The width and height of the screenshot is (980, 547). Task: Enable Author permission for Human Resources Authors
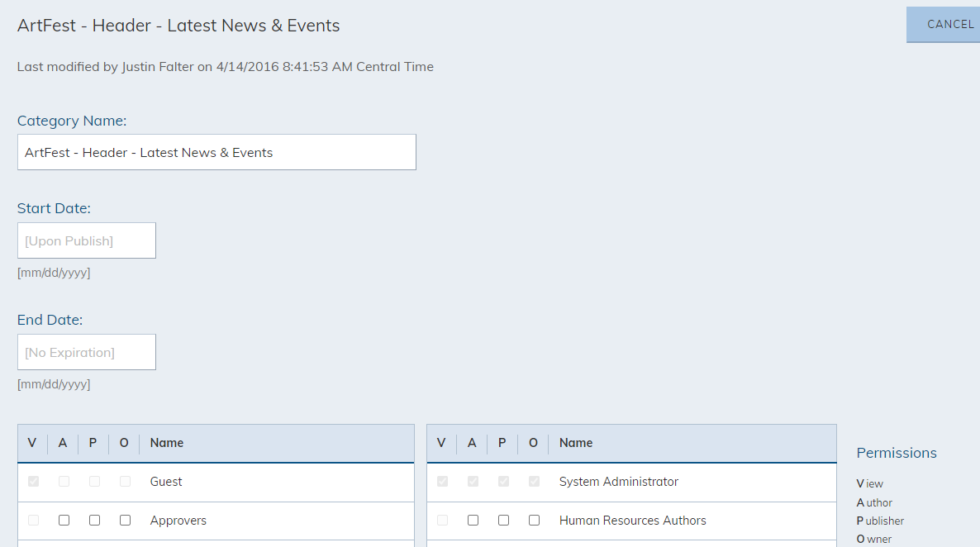pos(473,520)
